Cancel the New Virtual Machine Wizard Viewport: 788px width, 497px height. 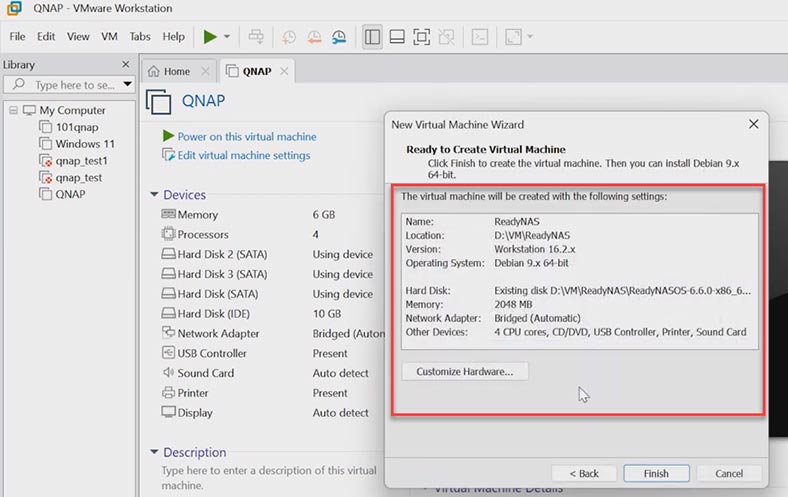[729, 473]
